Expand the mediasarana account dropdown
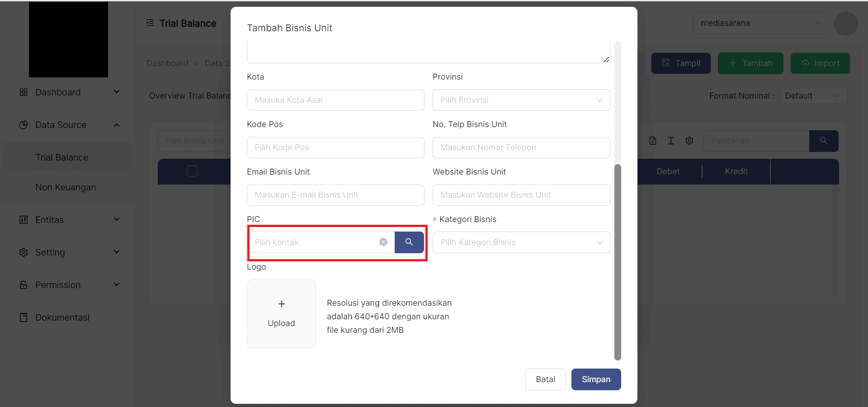Viewport: 868px width, 407px height. point(760,23)
